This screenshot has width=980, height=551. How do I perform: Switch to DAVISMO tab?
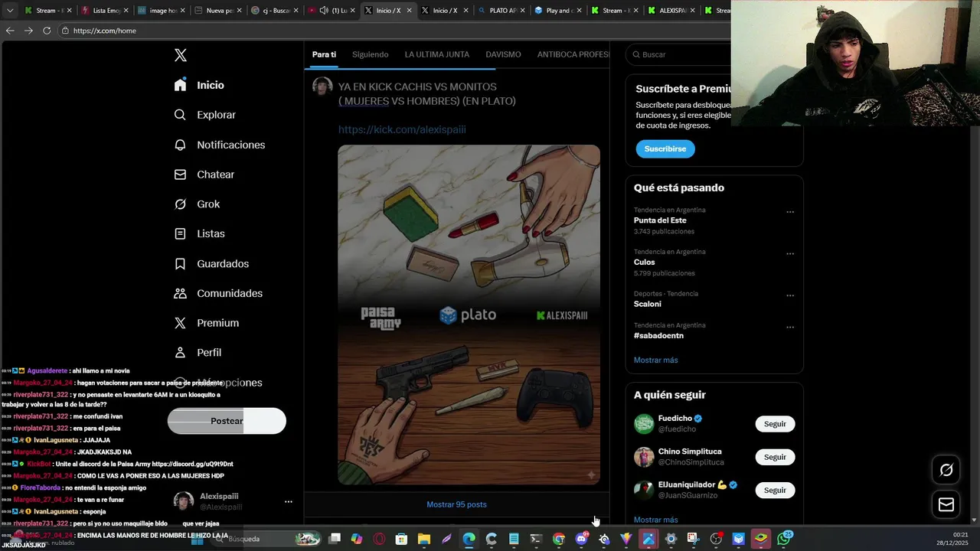point(503,54)
